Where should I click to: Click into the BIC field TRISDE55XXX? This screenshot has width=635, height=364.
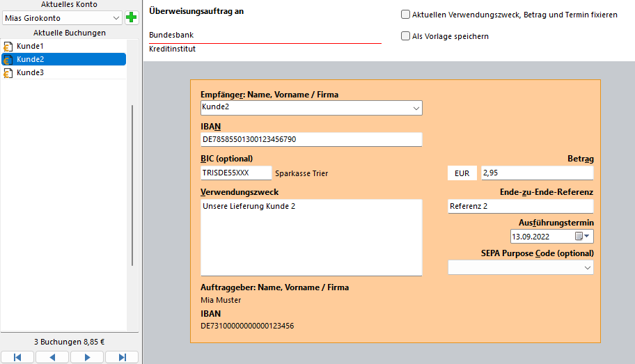coord(236,173)
